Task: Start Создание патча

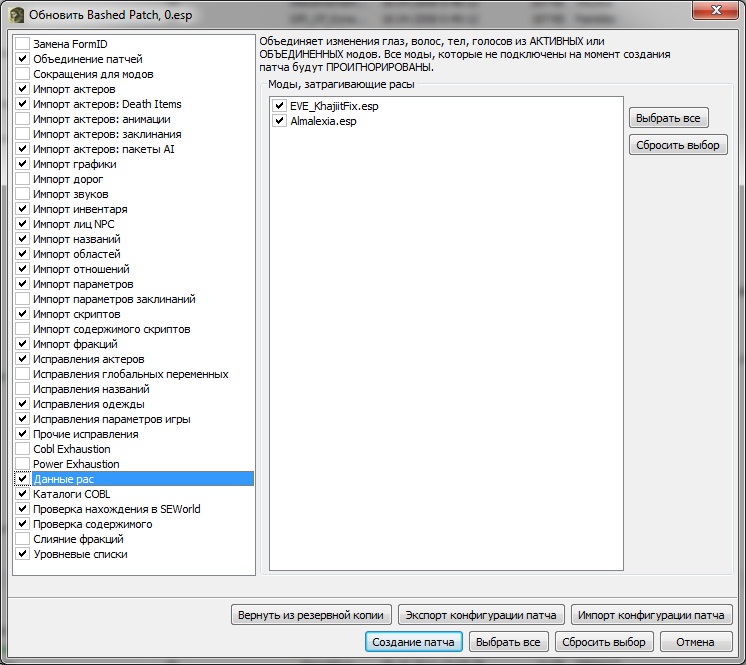Action: click(413, 642)
